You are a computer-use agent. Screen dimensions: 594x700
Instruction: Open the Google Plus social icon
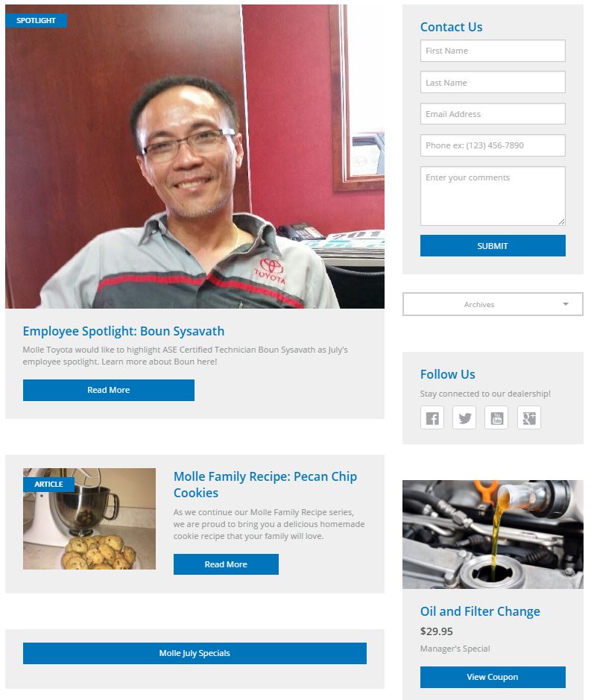(x=529, y=417)
